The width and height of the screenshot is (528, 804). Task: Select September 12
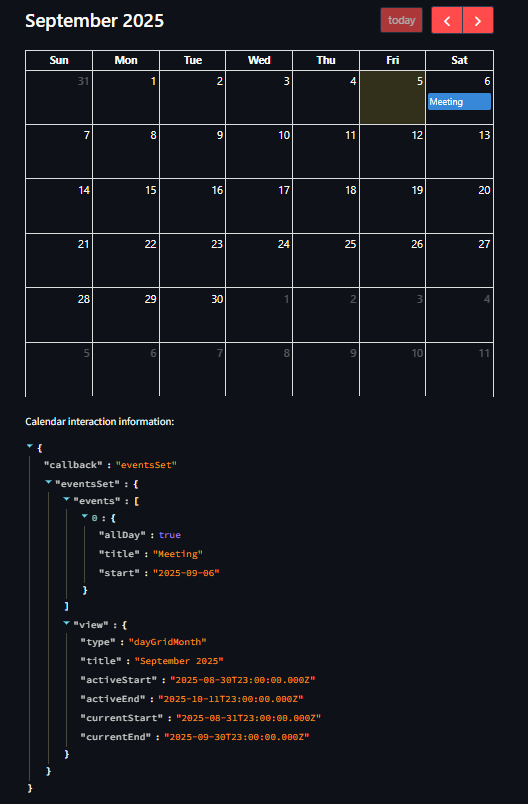click(x=393, y=152)
